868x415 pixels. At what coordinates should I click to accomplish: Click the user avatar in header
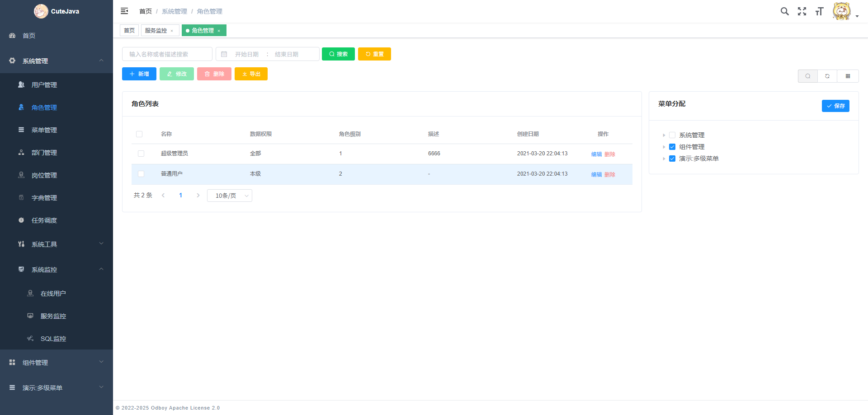[x=841, y=11]
